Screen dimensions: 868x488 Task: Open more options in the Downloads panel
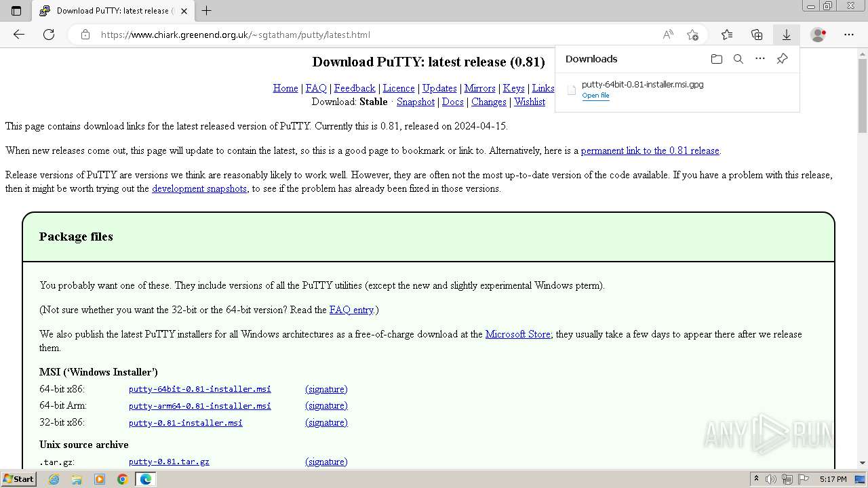point(760,59)
